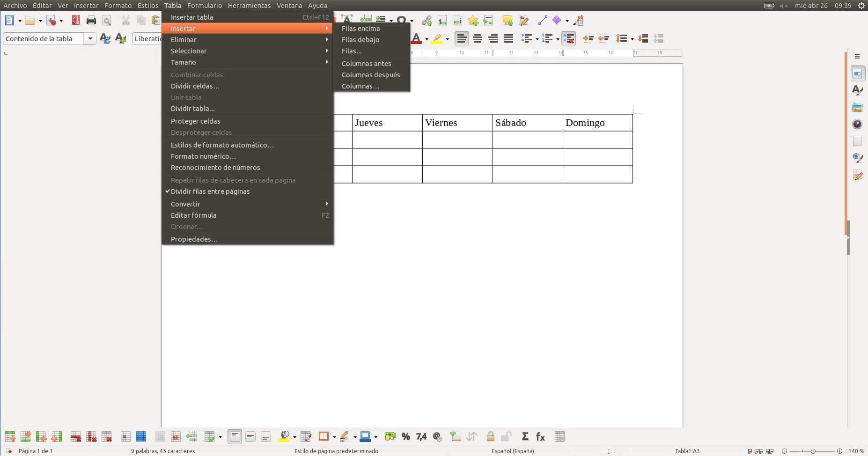Open the font color dropdown arrow
The image size is (868, 456).
pos(427,39)
